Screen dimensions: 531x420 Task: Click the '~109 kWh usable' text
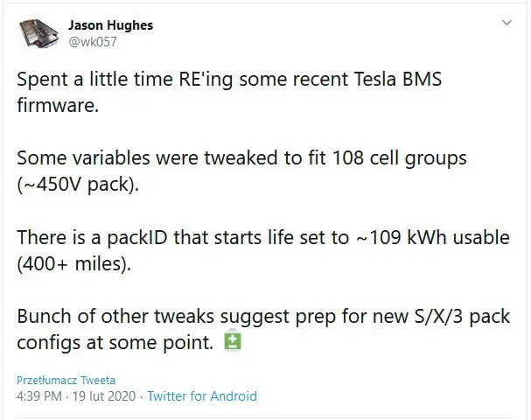click(x=432, y=237)
